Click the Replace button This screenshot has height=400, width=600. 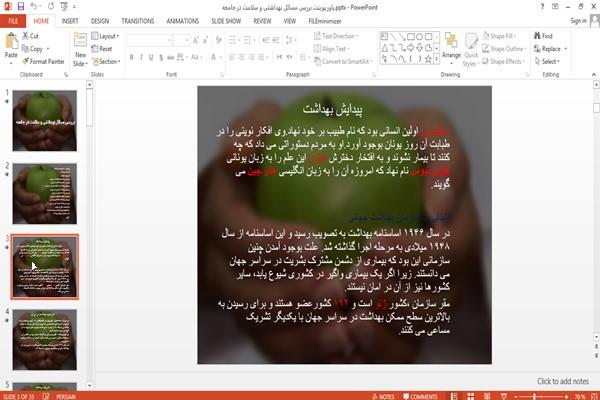coord(550,49)
